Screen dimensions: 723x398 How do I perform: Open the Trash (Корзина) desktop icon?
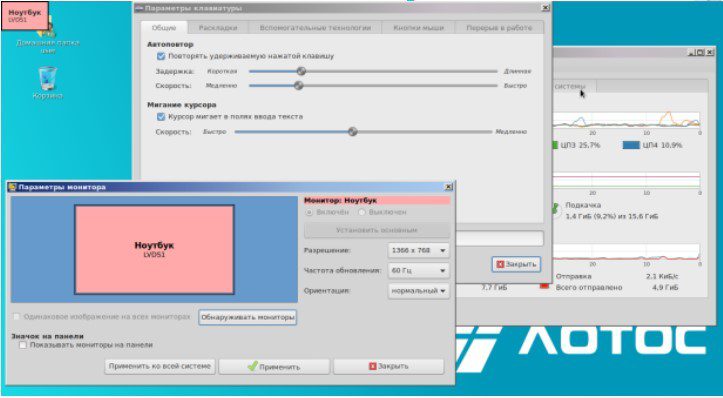pos(48,78)
